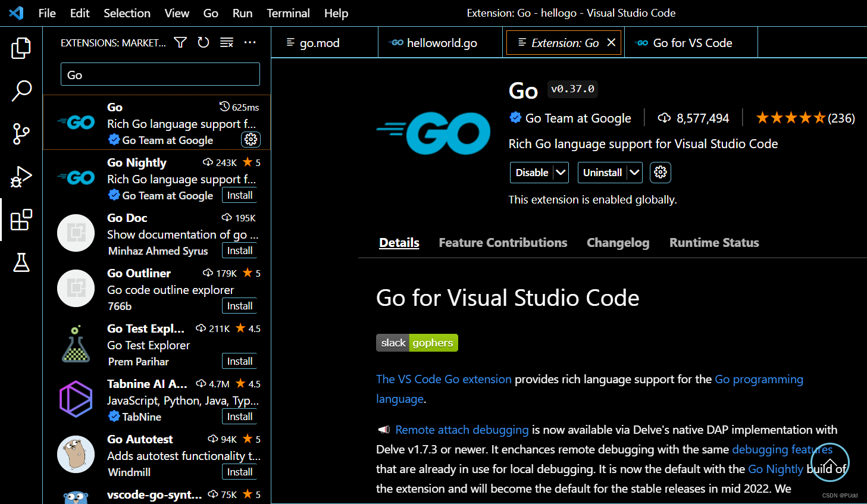Image resolution: width=867 pixels, height=504 pixels.
Task: Open the Go programming language link
Action: [759, 379]
